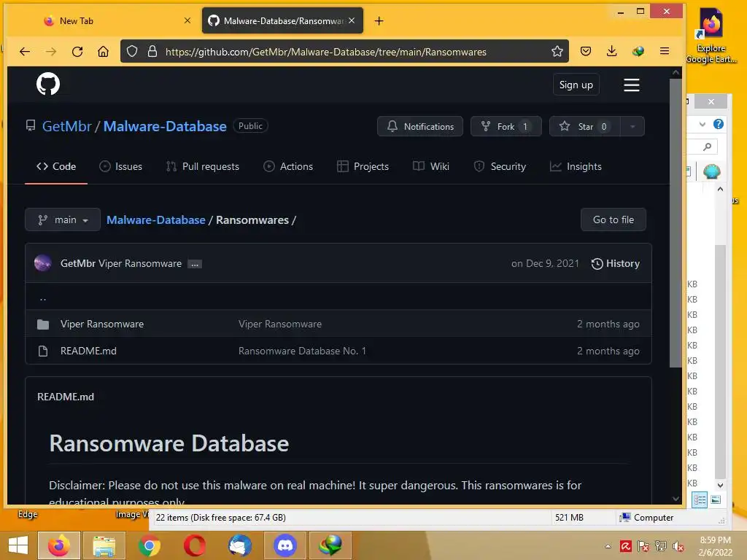Click Malware-Database in the breadcrumb path
Screen dimensions: 747x560
tap(156, 219)
